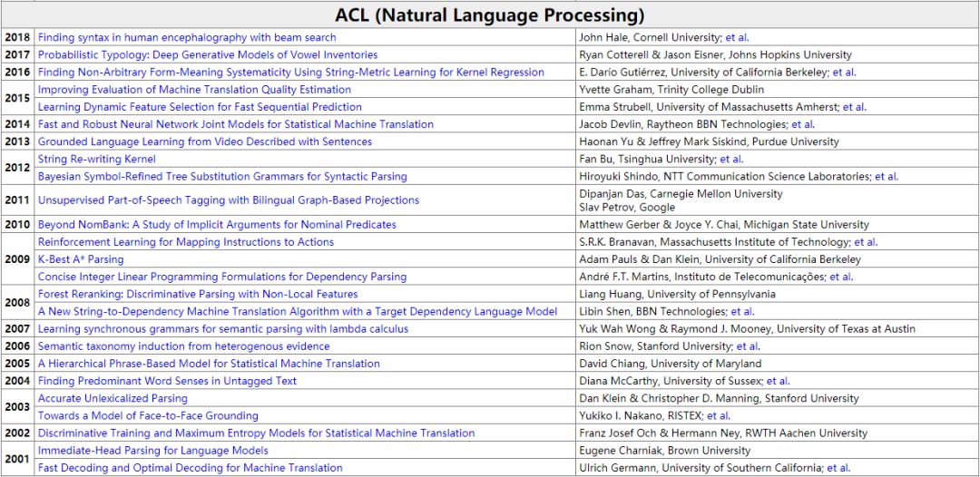Screen dimensions: 980x477
Task: Select the '2012' year cell
Action: point(17,168)
